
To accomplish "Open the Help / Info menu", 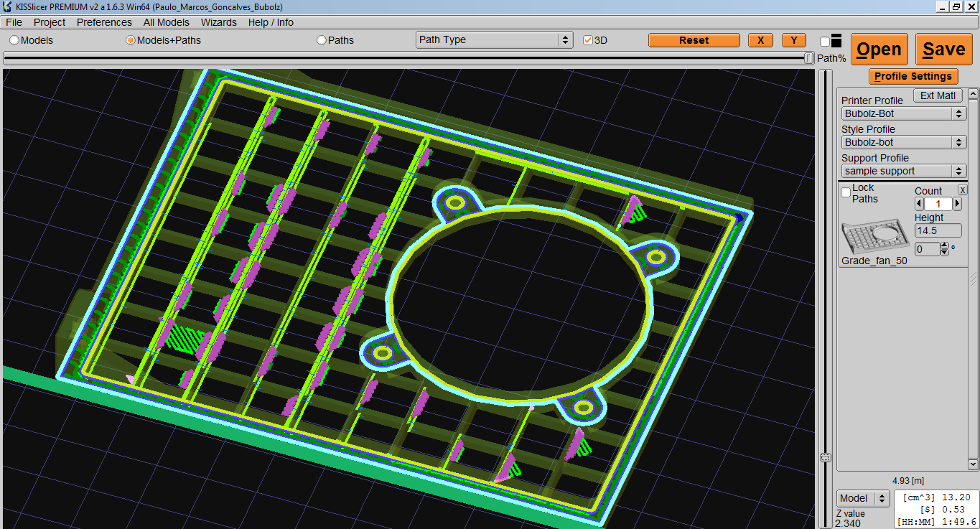I will point(271,22).
